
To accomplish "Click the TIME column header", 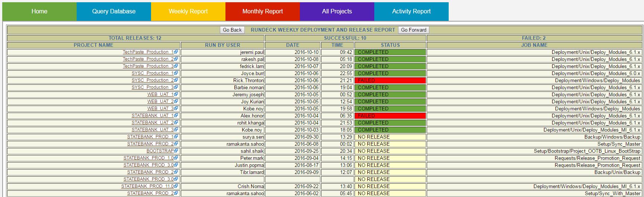I will tap(337, 45).
